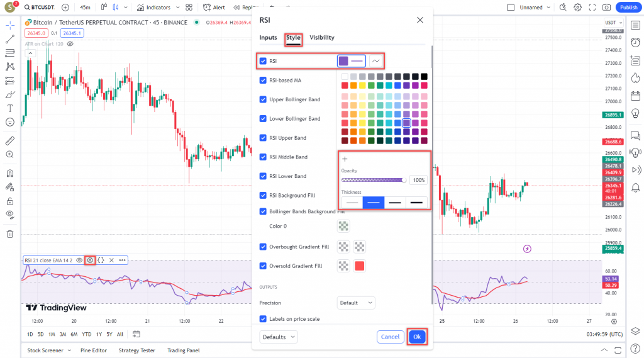Select the brush drawing tool
This screenshot has width=644, height=358.
pos(10,94)
